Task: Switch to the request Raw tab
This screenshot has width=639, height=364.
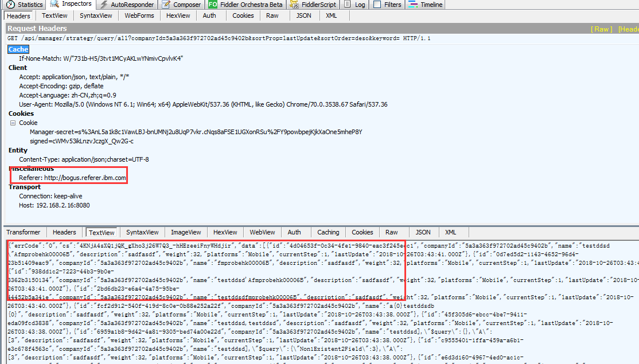Action: pyautogui.click(x=272, y=15)
